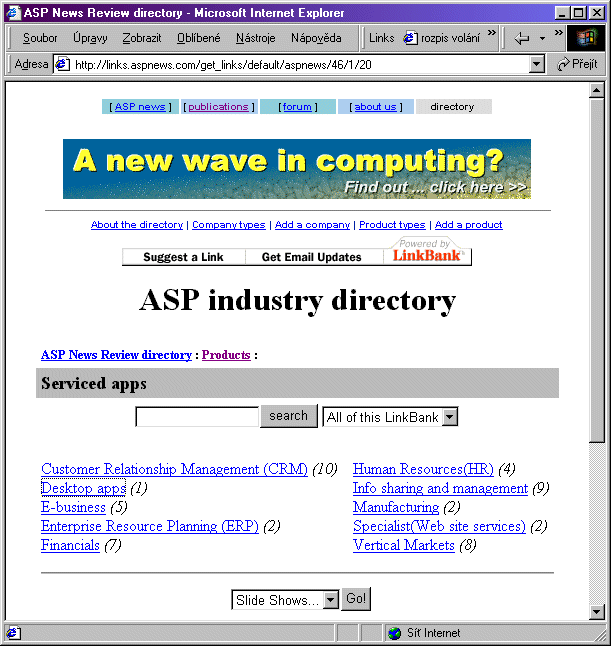
Task: Click the Back arrow toolbar icon
Action: point(522,38)
